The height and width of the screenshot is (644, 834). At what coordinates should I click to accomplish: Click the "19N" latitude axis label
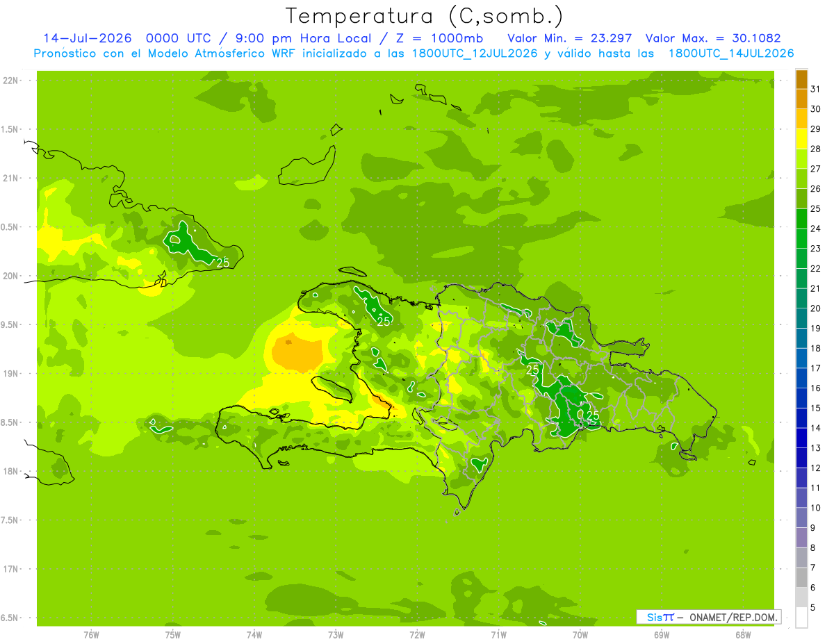coord(12,373)
